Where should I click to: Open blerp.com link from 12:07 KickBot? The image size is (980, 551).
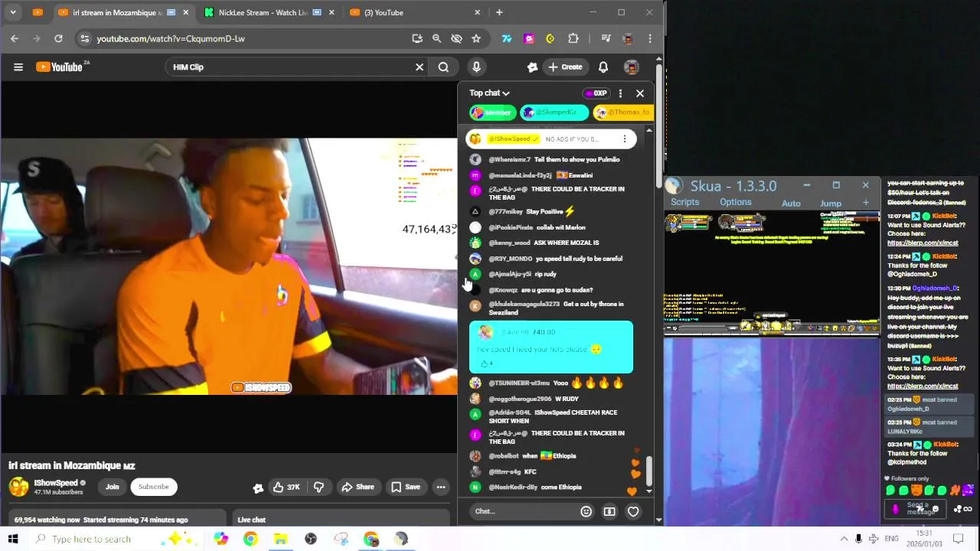[x=923, y=243]
